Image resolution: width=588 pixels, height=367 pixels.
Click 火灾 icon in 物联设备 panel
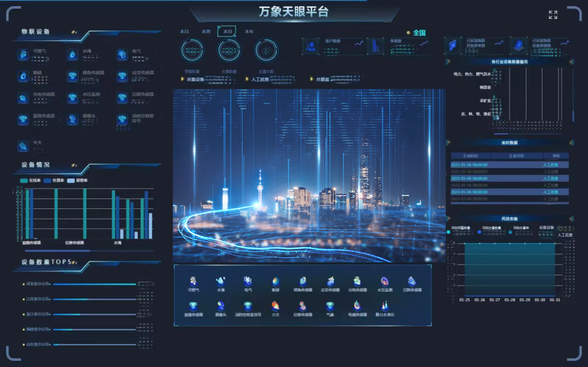(23, 146)
